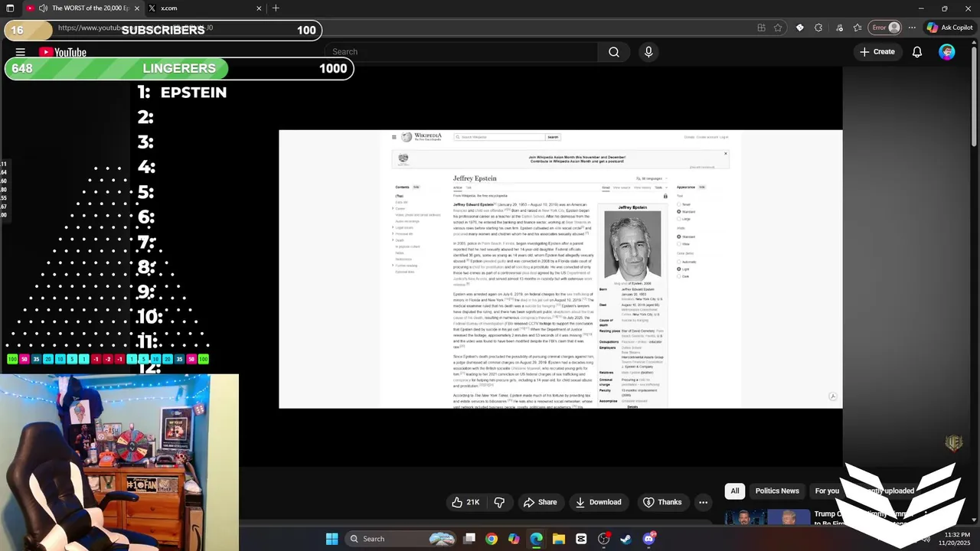The image size is (980, 551).
Task: Expand the Further reading contents section
Action: coord(393,266)
